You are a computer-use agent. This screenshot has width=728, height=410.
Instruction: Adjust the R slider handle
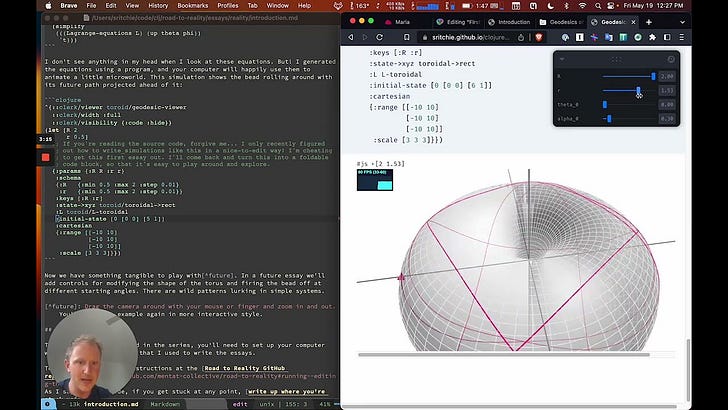[x=653, y=76]
